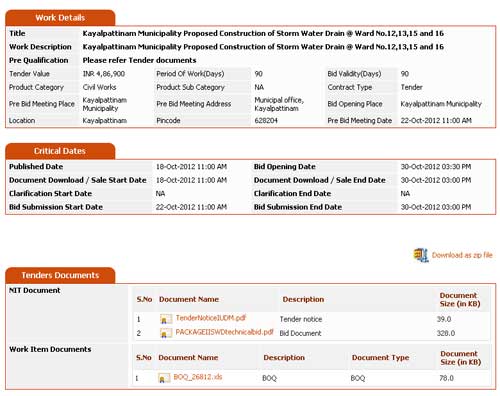Click the document size value 328.0
The width and height of the screenshot is (500, 396).
tap(446, 333)
